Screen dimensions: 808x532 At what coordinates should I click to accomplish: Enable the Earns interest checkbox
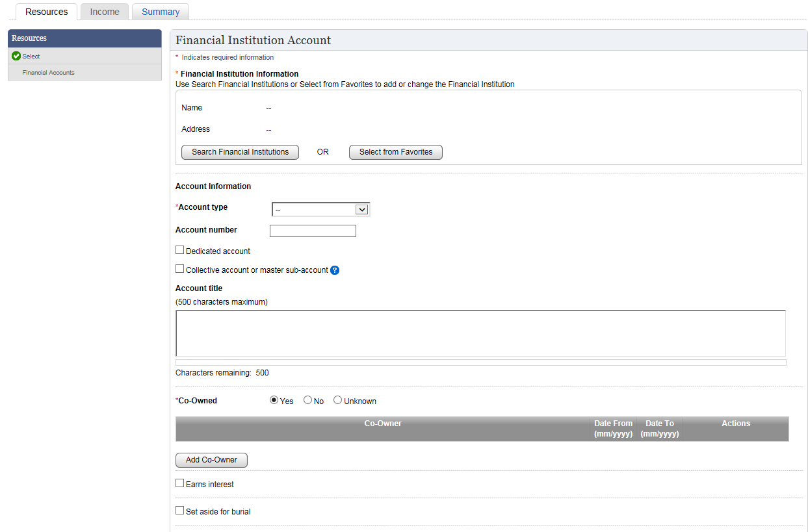[x=180, y=483]
